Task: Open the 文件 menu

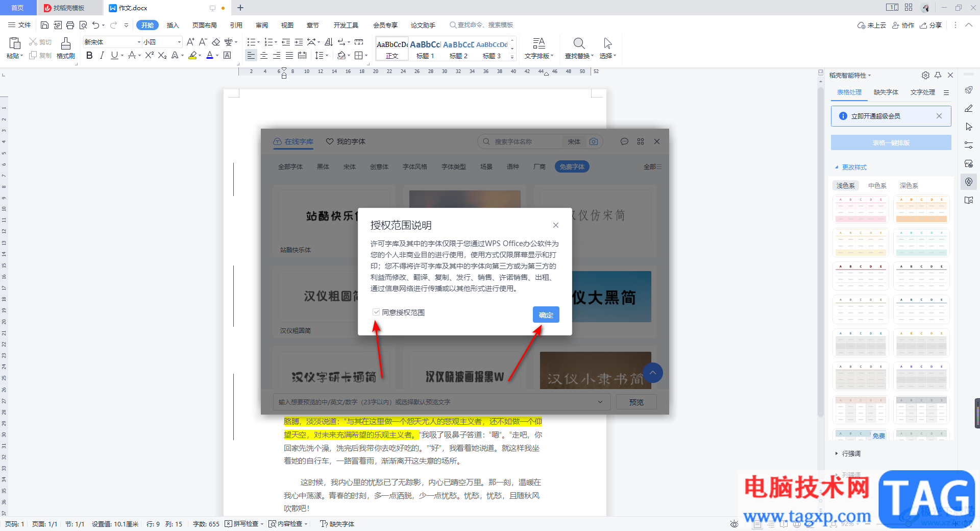Action: [x=19, y=25]
